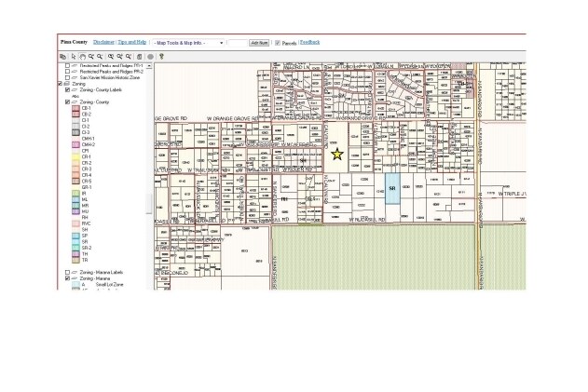The height and width of the screenshot is (392, 588).
Task: Click the print map icon
Action: 140,57
